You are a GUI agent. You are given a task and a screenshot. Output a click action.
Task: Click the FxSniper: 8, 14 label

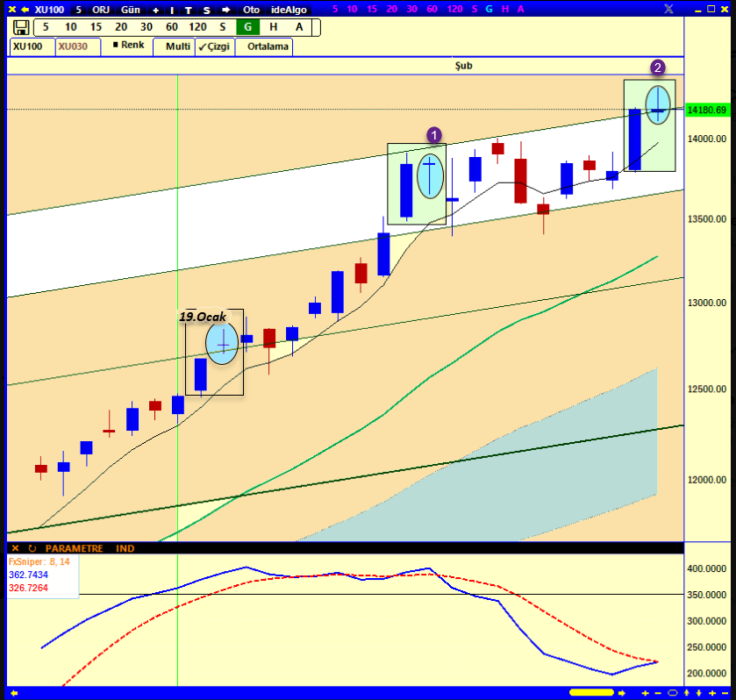point(39,561)
